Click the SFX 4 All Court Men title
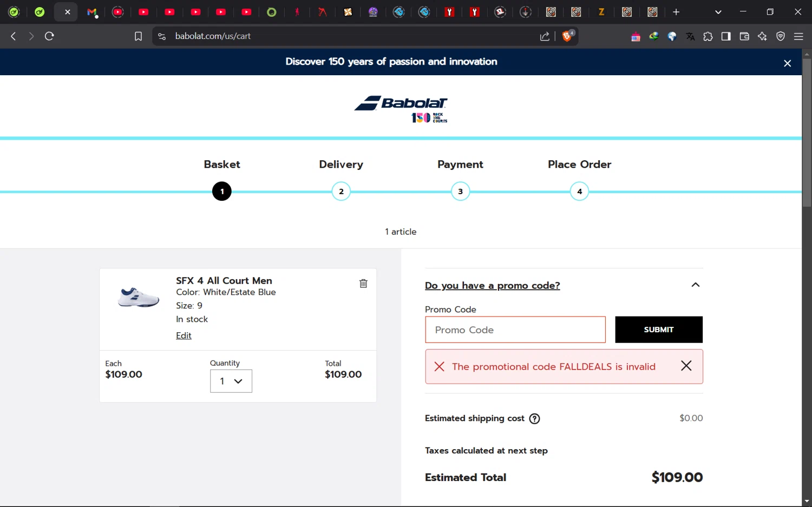Image resolution: width=812 pixels, height=507 pixels. (224, 280)
